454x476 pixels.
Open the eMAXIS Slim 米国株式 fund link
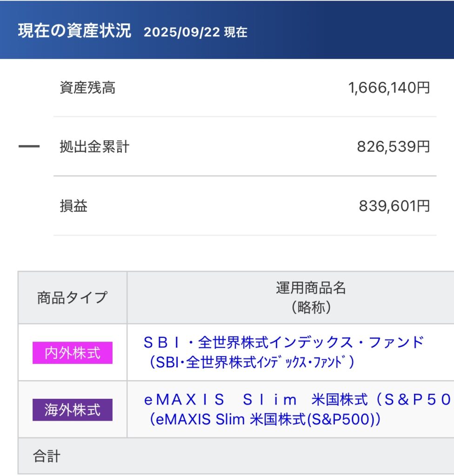(x=298, y=399)
